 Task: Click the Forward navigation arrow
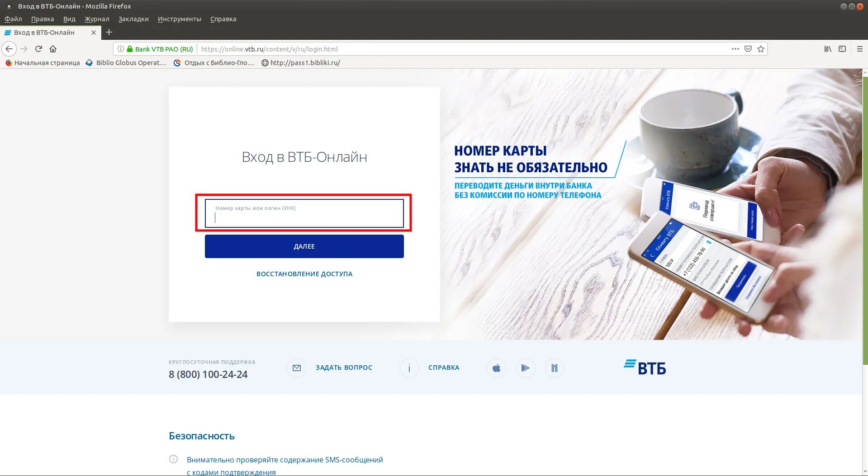[24, 49]
